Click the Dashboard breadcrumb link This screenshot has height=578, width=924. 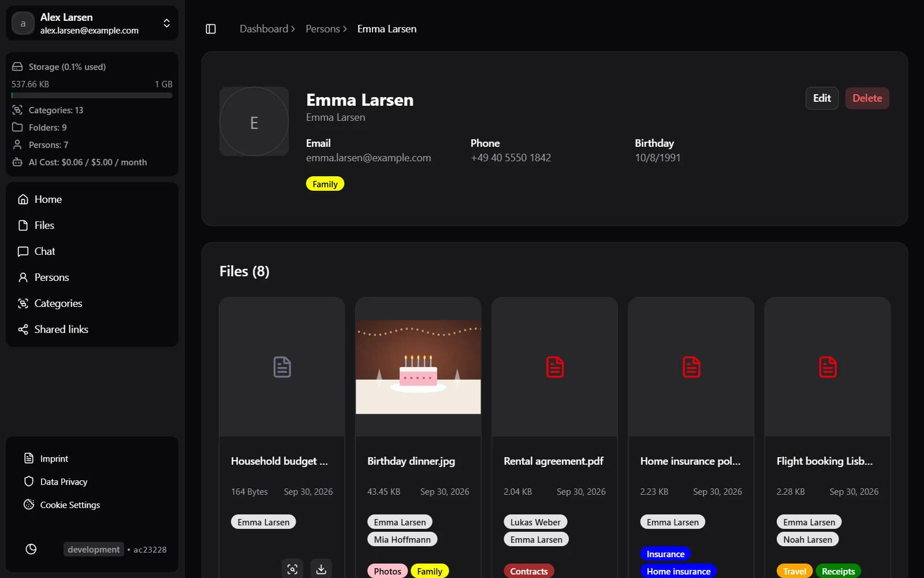coord(264,29)
